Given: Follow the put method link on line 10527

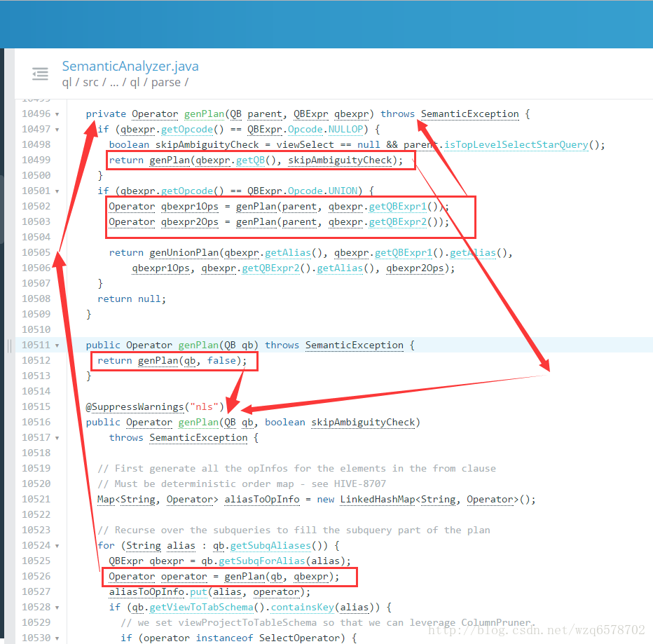Looking at the screenshot, I should pyautogui.click(x=199, y=592).
